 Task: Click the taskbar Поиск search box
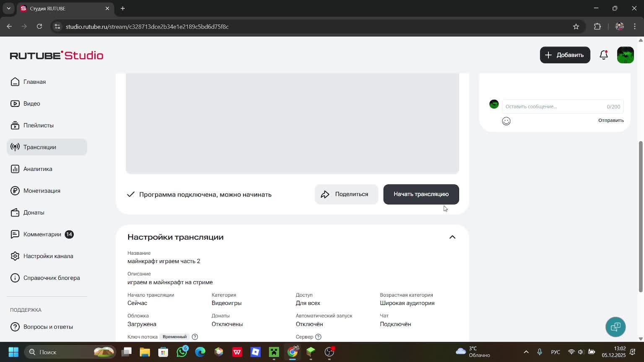coord(70,352)
